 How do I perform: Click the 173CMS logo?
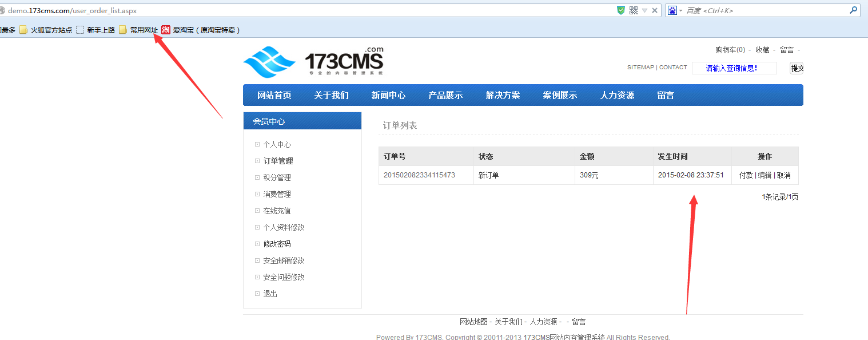pos(313,61)
